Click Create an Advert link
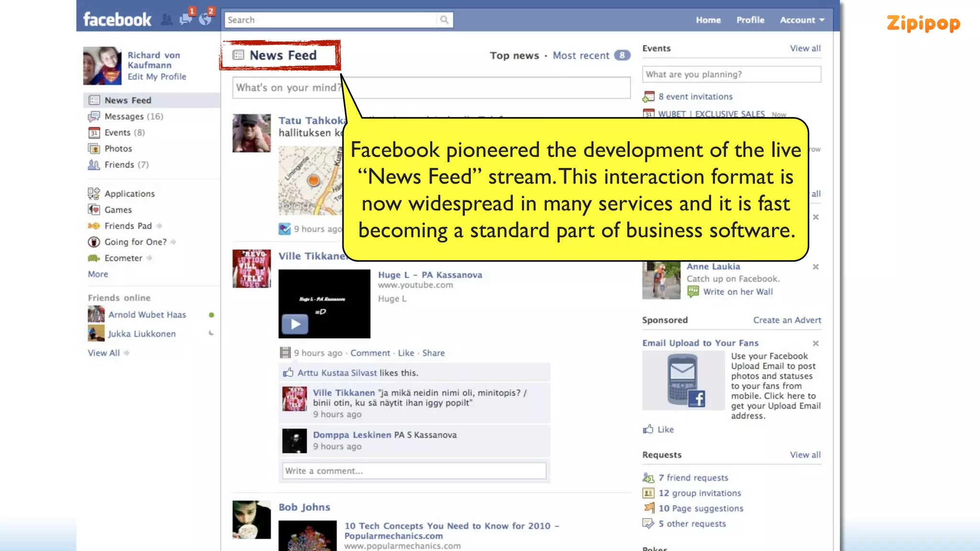The width and height of the screenshot is (980, 551). [787, 320]
